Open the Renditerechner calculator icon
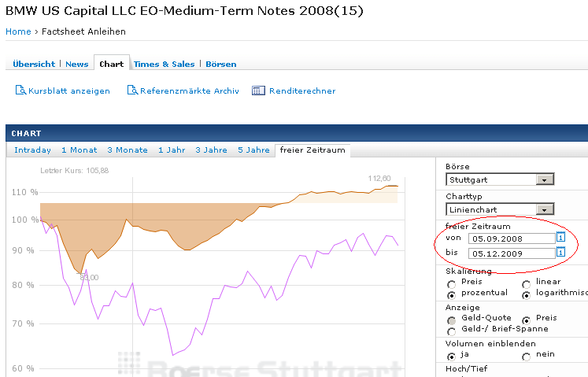This screenshot has height=377, width=588. pos(258,91)
